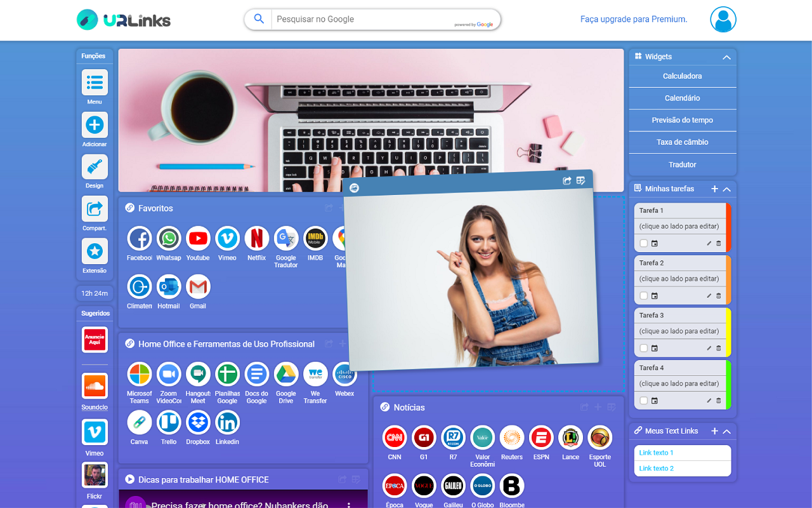Delete Tarefa 1 with trash icon
Viewport: 812px width, 508px height.
pyautogui.click(x=719, y=243)
